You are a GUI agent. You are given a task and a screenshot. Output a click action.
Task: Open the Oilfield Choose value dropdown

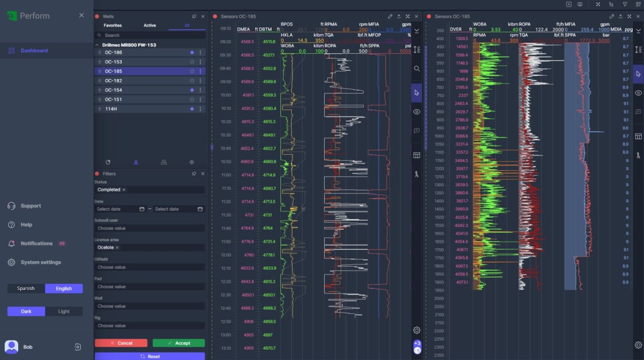coord(150,267)
